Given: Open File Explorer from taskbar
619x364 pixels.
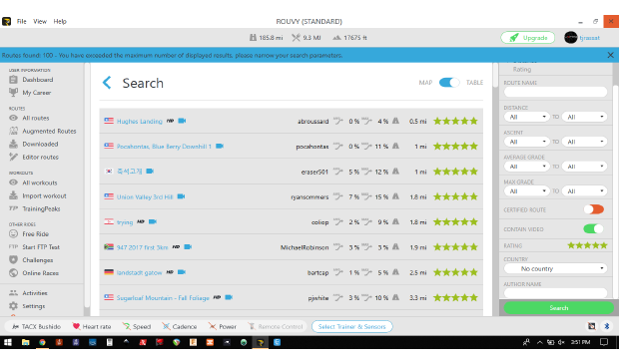Looking at the screenshot, I should (25, 342).
